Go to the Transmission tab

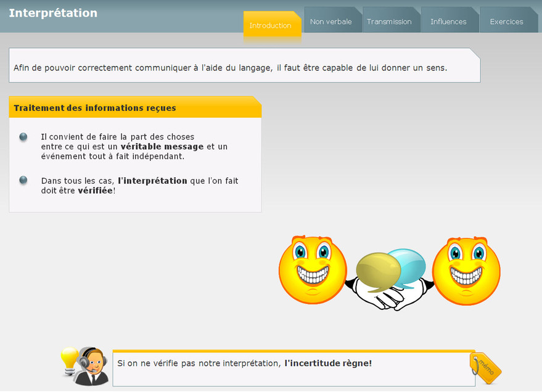pyautogui.click(x=389, y=22)
